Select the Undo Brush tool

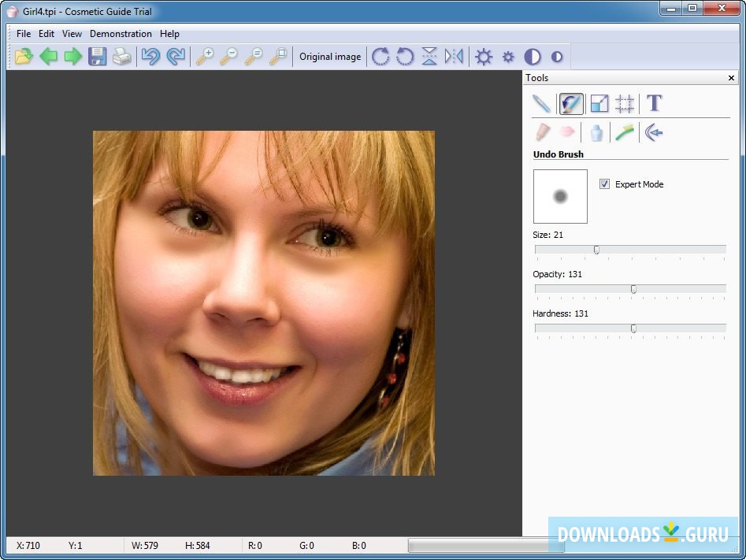pos(571,103)
